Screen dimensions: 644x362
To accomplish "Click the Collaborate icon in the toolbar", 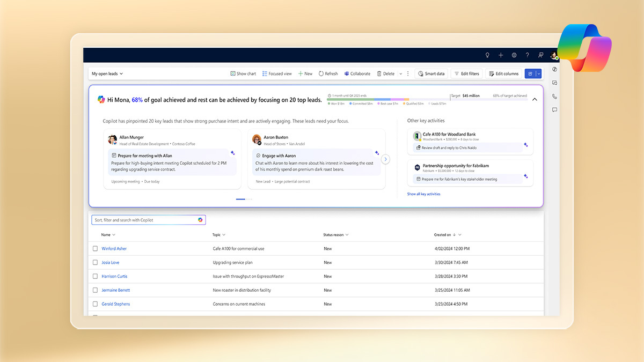I will 357,73.
